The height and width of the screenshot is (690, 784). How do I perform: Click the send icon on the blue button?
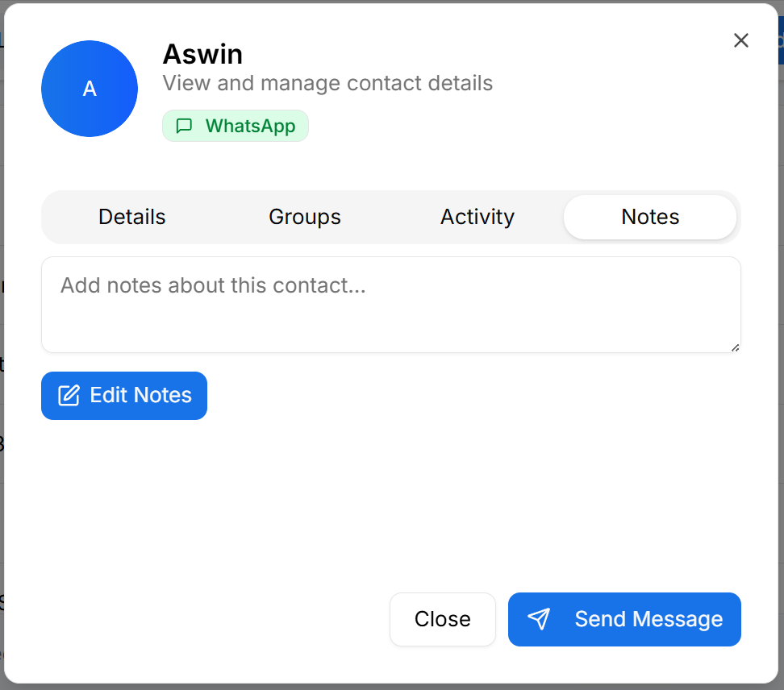pos(539,619)
